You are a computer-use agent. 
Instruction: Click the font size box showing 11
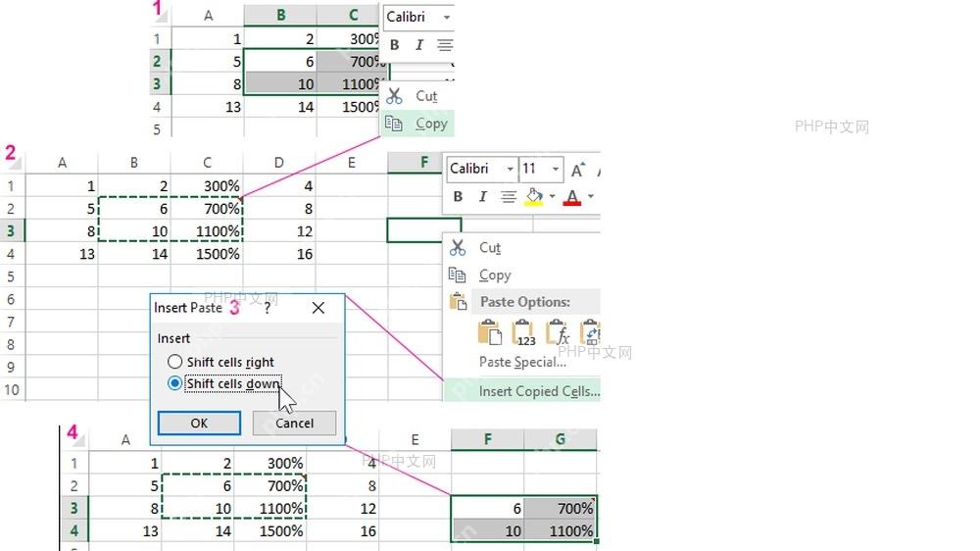click(541, 169)
